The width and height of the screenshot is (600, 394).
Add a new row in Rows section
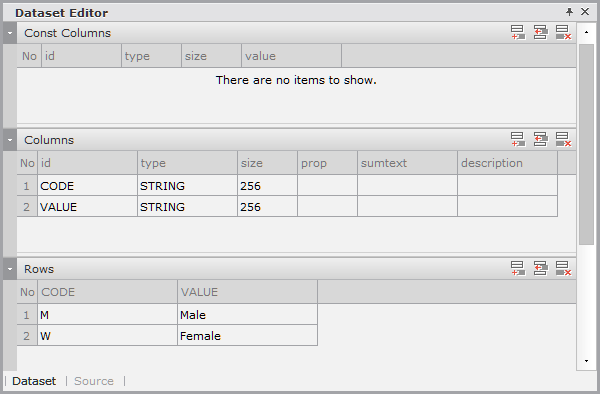(518, 268)
